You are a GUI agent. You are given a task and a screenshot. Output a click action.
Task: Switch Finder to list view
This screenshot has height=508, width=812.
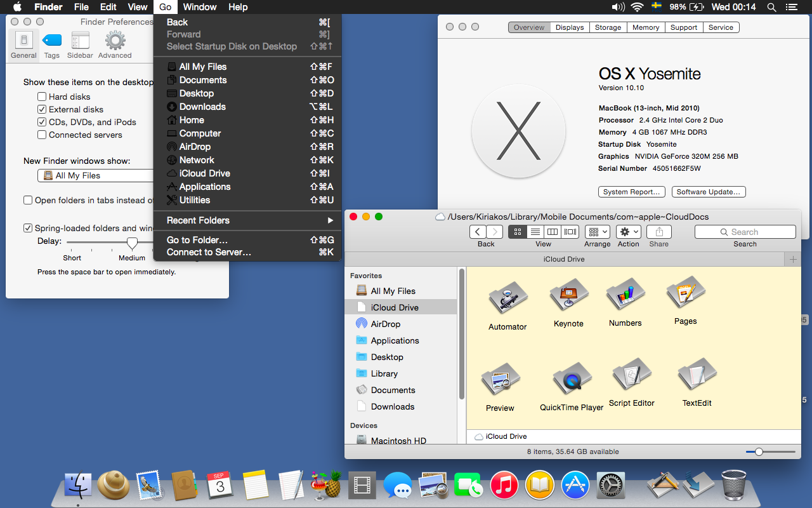coord(535,232)
